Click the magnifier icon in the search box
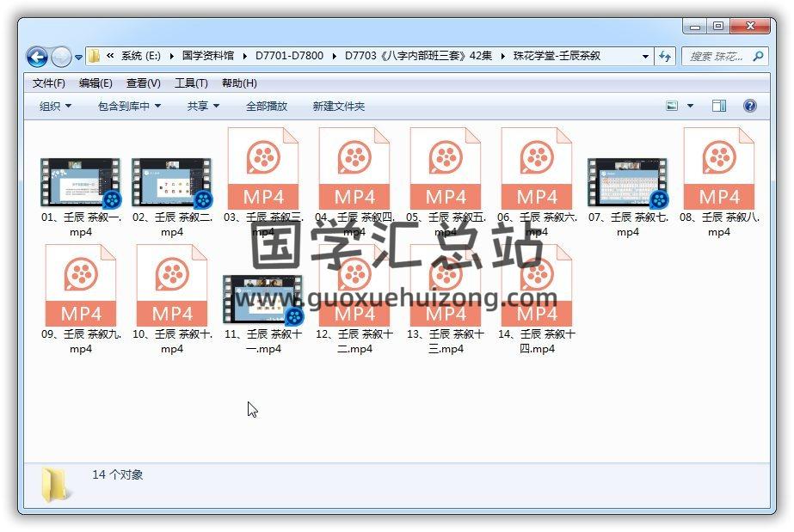 coord(758,56)
